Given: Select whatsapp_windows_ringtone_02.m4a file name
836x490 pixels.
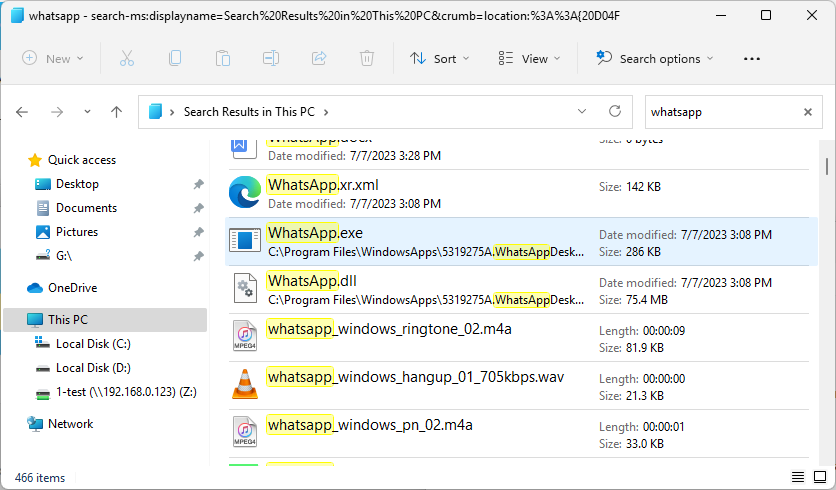Looking at the screenshot, I should tap(390, 329).
